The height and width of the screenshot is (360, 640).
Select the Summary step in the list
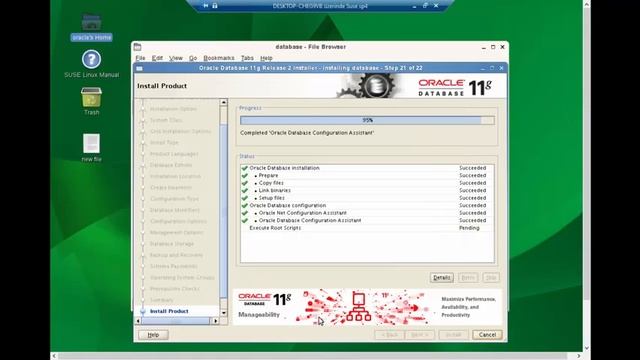click(x=162, y=300)
